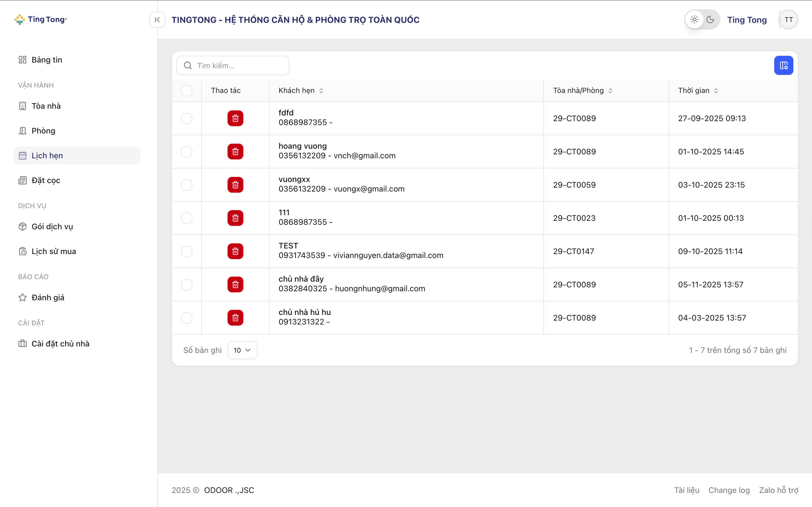The width and height of the screenshot is (812, 507).
Task: Delete the fdfd appointment row
Action: [x=235, y=118]
